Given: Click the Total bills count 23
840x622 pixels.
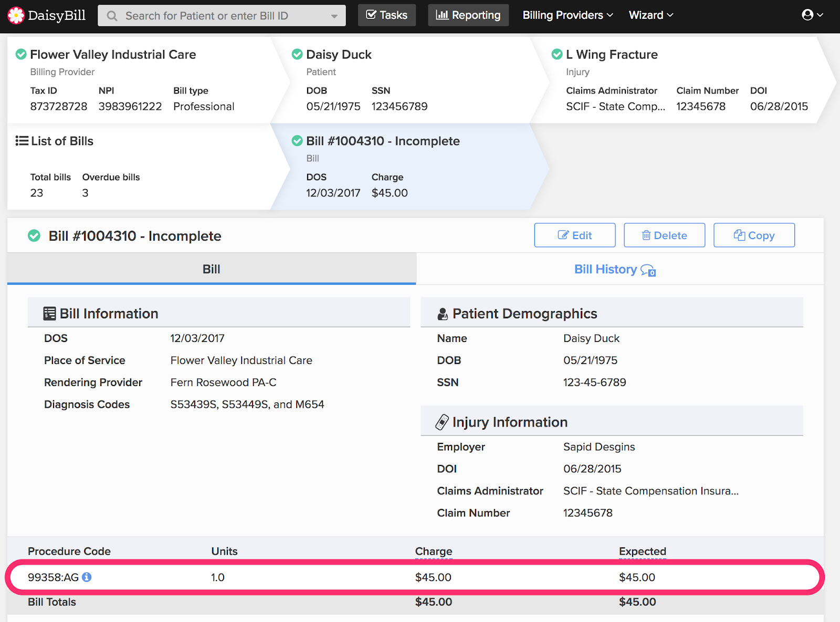Looking at the screenshot, I should [x=37, y=193].
